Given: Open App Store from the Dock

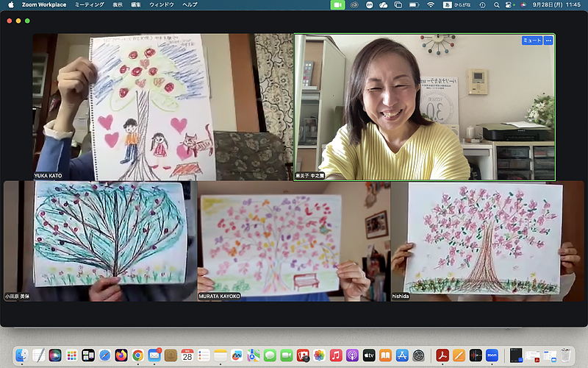Looking at the screenshot, I should coord(402,355).
